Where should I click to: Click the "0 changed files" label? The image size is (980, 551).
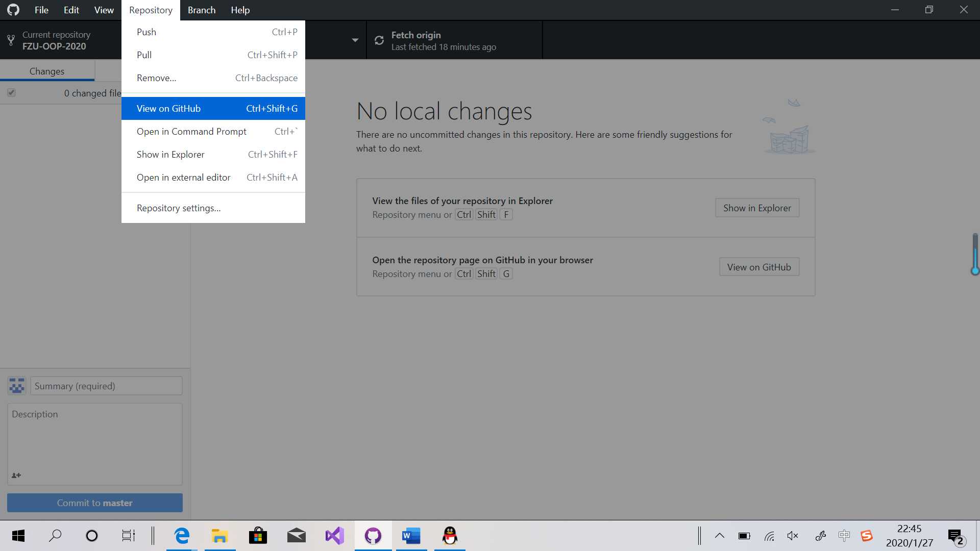(92, 93)
